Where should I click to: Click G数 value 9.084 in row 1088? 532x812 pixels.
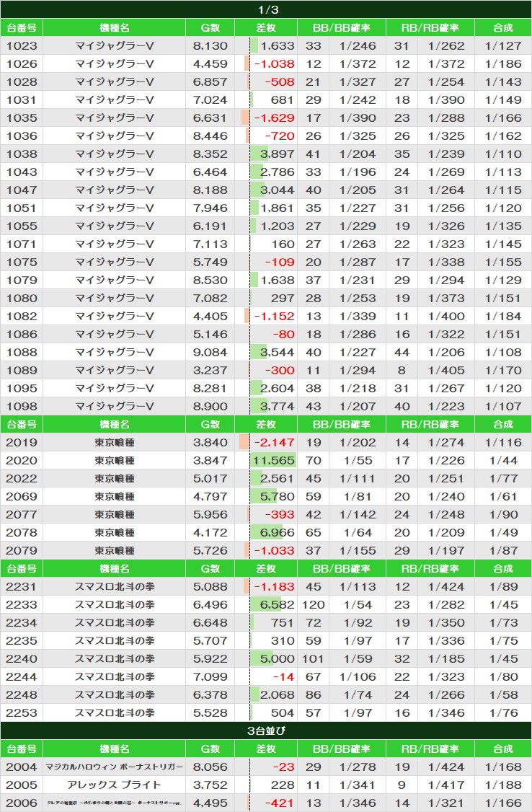coord(210,353)
